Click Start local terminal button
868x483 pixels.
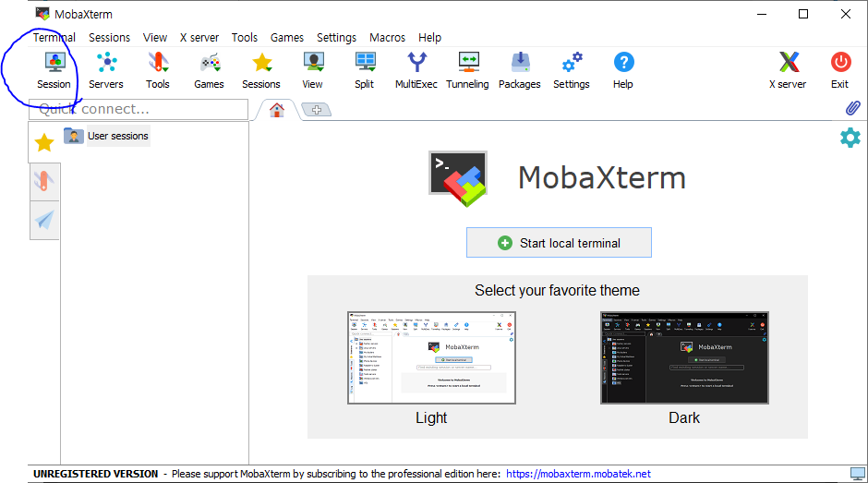(559, 243)
